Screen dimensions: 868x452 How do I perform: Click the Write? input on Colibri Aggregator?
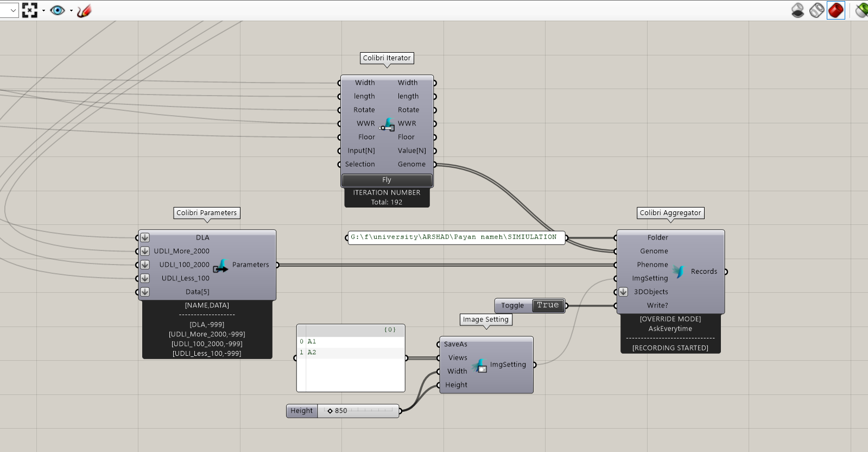coord(657,305)
